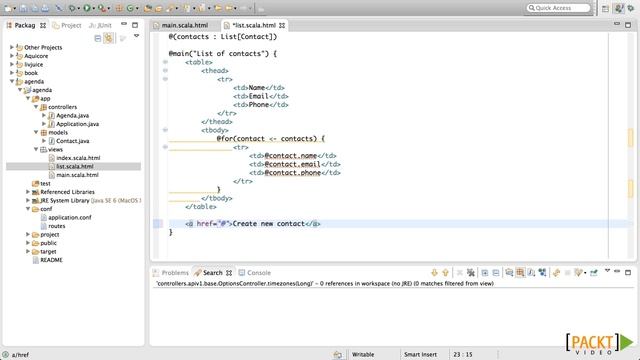Save the current file with Save icon
640x360 pixels.
(x=23, y=8)
